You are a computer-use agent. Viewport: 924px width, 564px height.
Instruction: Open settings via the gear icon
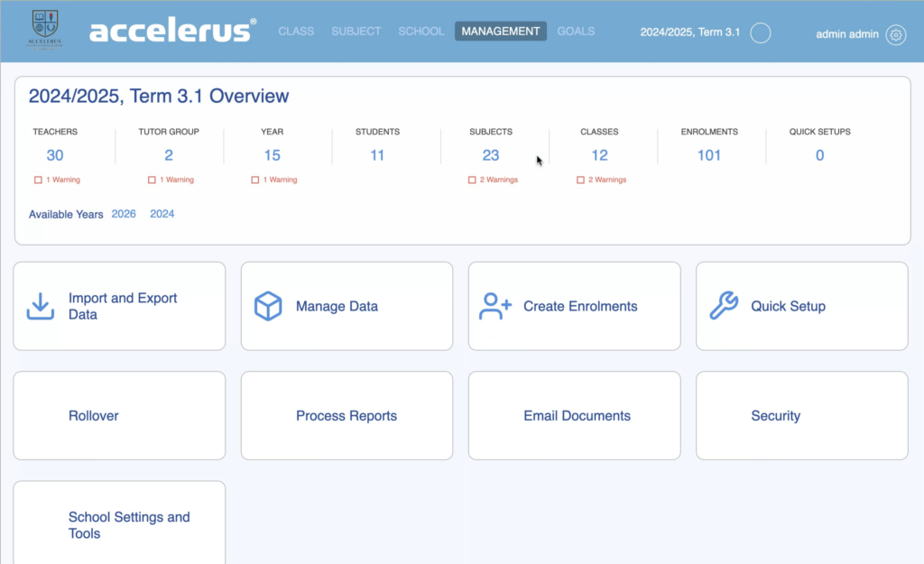pyautogui.click(x=896, y=34)
